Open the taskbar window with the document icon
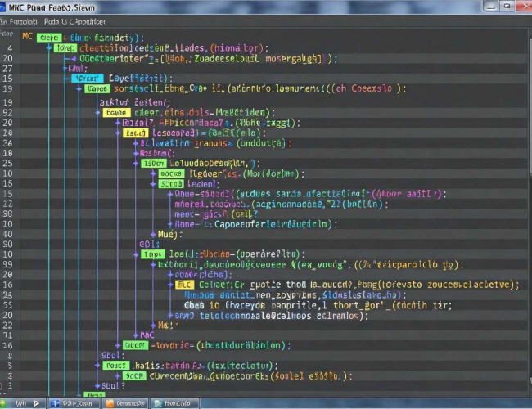 click(x=173, y=403)
